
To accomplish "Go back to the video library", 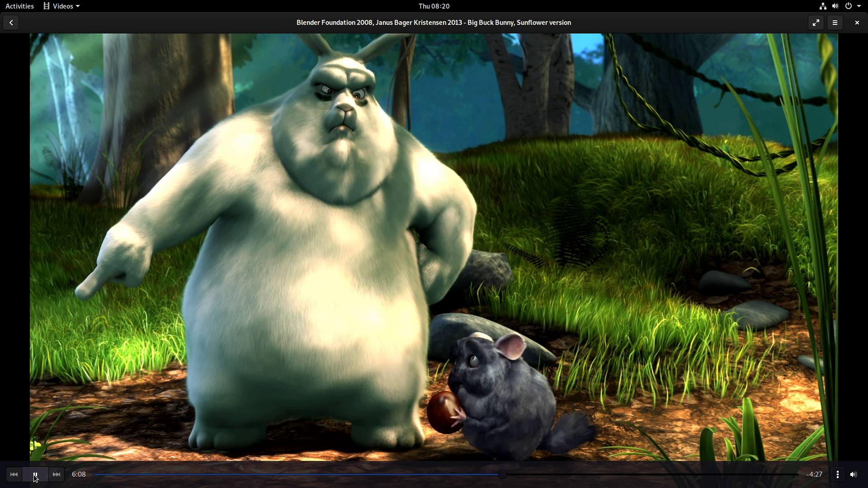I will (11, 23).
